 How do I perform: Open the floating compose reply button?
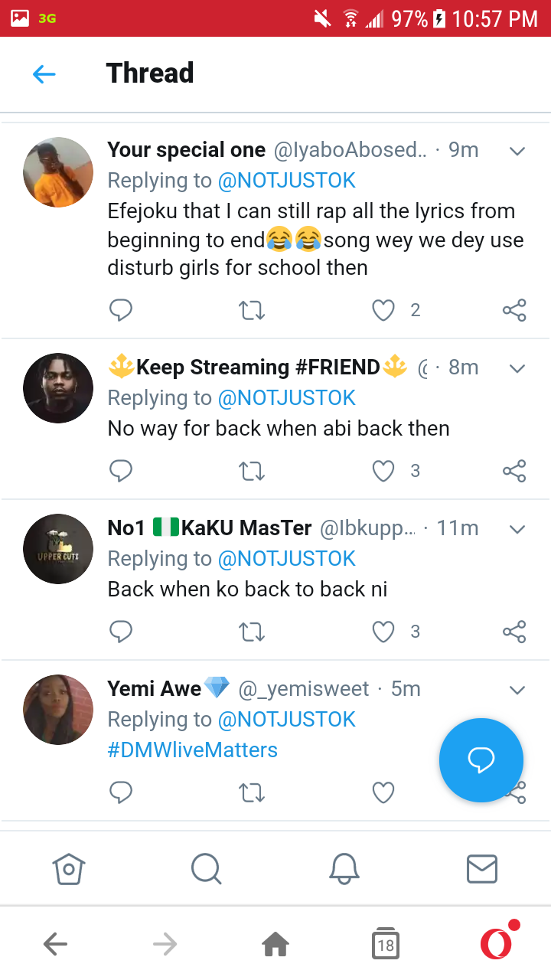(481, 760)
